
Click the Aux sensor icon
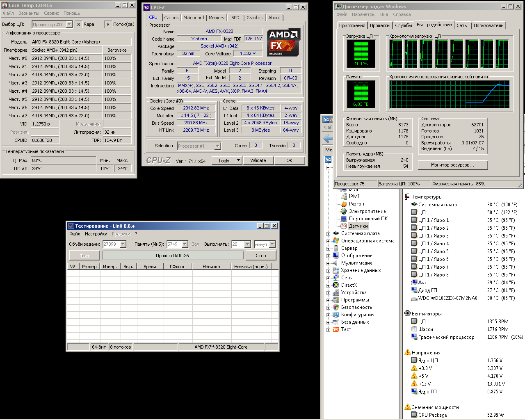414,283
